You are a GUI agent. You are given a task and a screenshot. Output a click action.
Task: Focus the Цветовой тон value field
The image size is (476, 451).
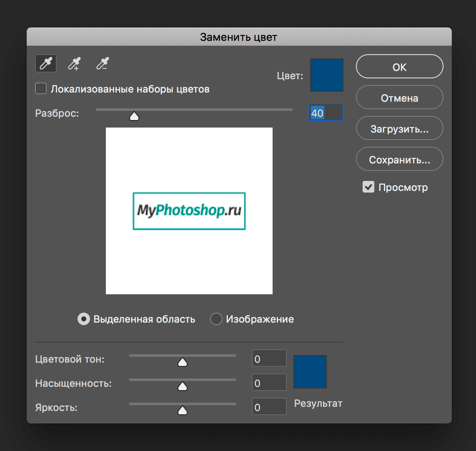pyautogui.click(x=269, y=359)
